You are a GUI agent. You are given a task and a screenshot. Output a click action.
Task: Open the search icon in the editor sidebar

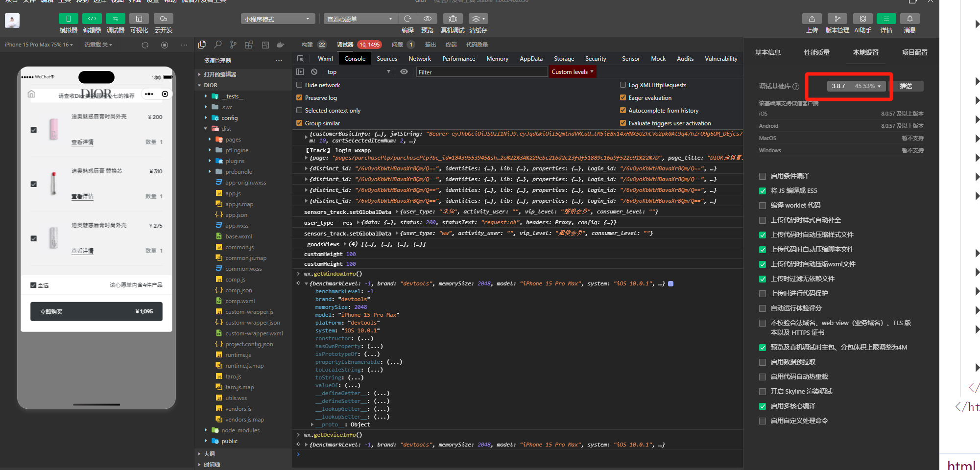pos(218,45)
